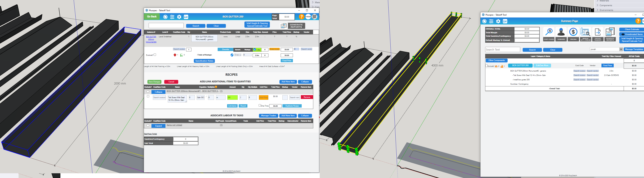Open sliders icon in BOX GUTTER 200 window
Screen dimensions: 644x178
[172, 17]
